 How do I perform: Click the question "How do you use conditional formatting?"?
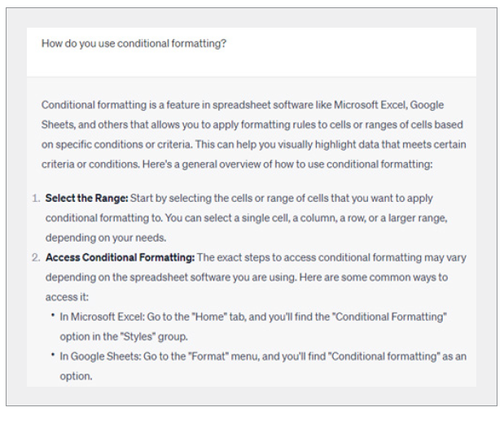click(x=134, y=44)
